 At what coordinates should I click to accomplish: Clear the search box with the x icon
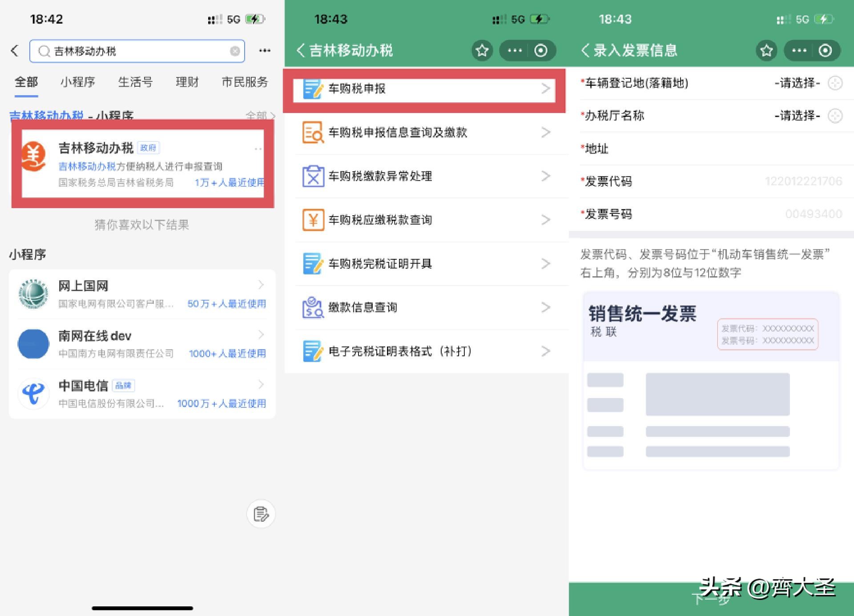235,51
